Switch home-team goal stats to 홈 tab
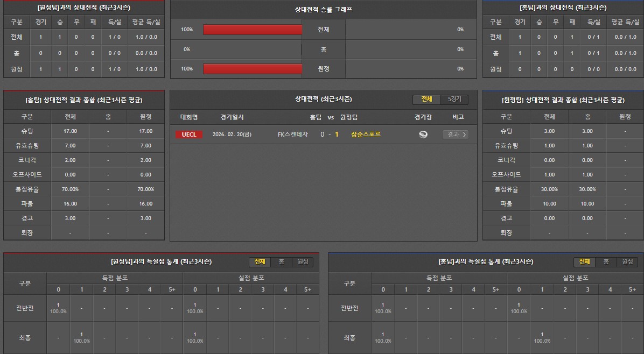 pyautogui.click(x=606, y=262)
